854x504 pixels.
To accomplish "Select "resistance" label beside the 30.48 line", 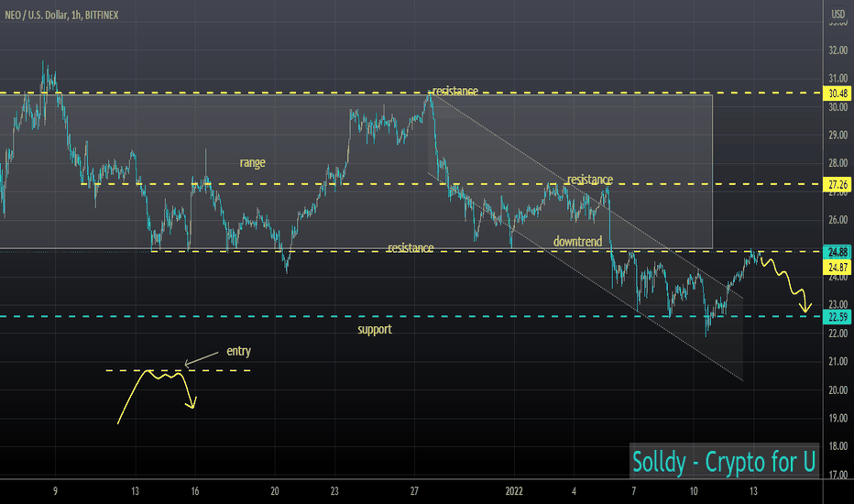I will [x=455, y=91].
